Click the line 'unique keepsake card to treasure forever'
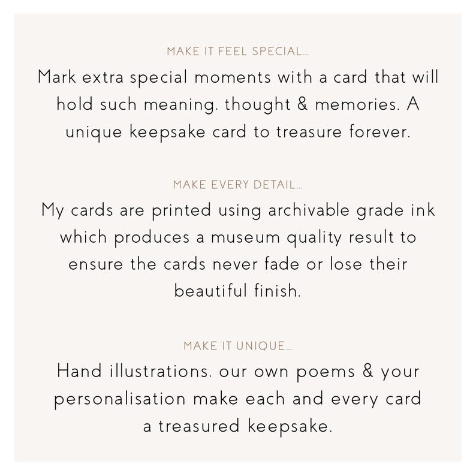 pyautogui.click(x=238, y=132)
